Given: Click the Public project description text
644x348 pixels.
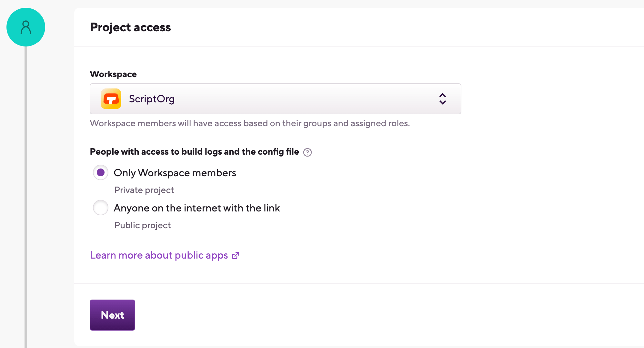Looking at the screenshot, I should coord(143,225).
